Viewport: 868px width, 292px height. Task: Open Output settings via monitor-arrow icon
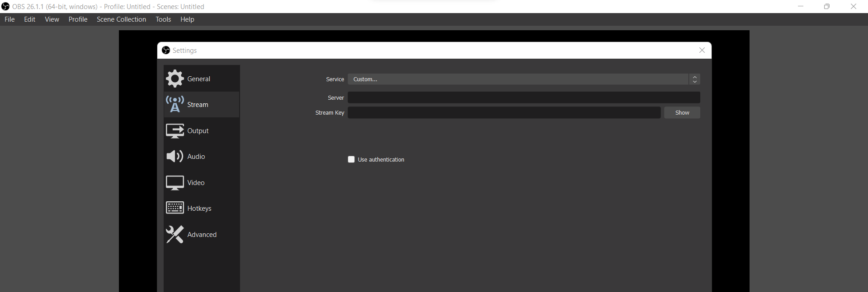click(x=175, y=131)
